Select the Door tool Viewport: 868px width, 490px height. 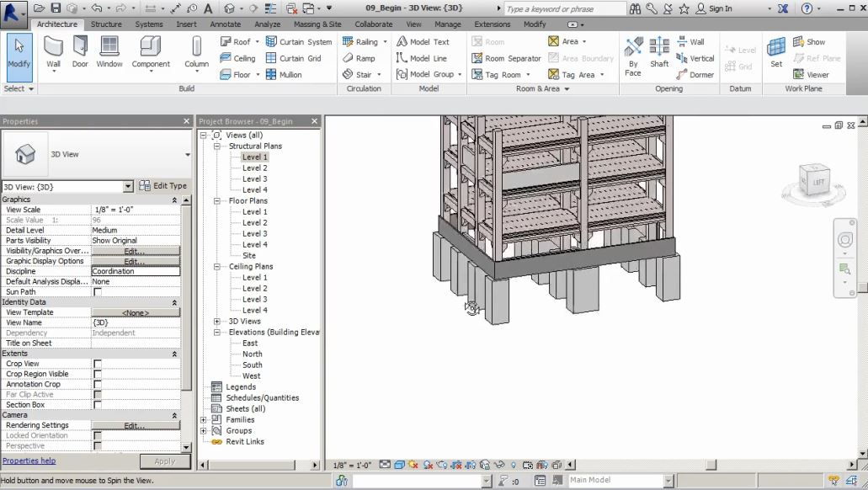80,52
